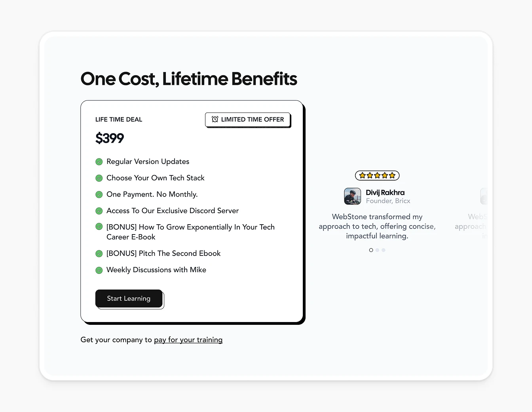Select the third carousel dot
The height and width of the screenshot is (412, 532).
383,250
